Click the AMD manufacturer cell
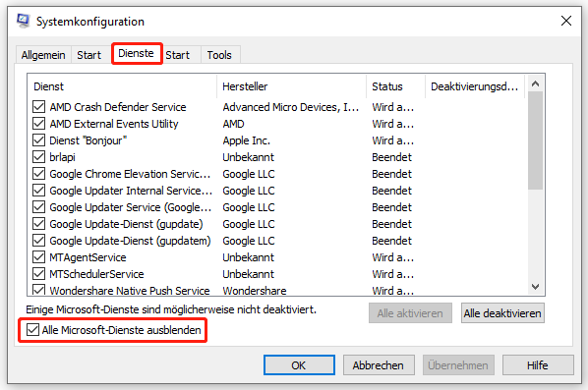The height and width of the screenshot is (390, 588). 233,124
